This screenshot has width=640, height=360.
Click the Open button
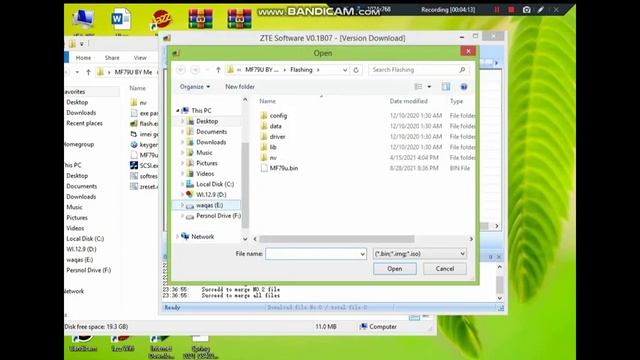tap(395, 269)
